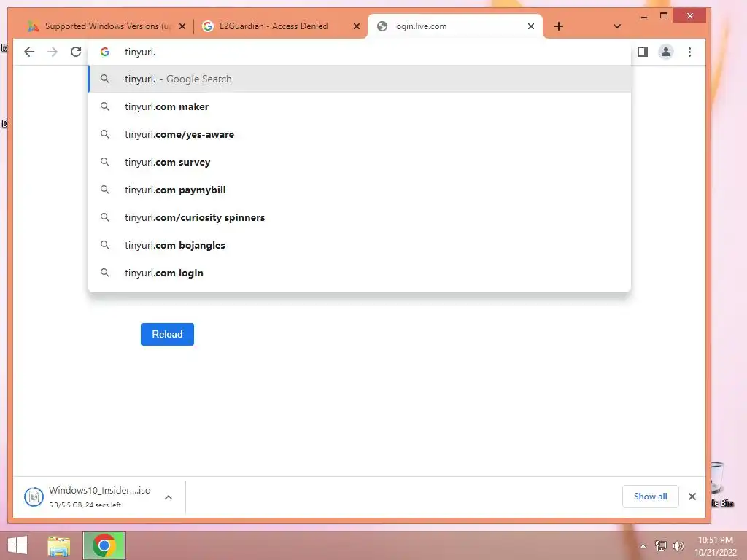This screenshot has width=747, height=560.
Task: Open the Windows Start button
Action: pos(18,545)
